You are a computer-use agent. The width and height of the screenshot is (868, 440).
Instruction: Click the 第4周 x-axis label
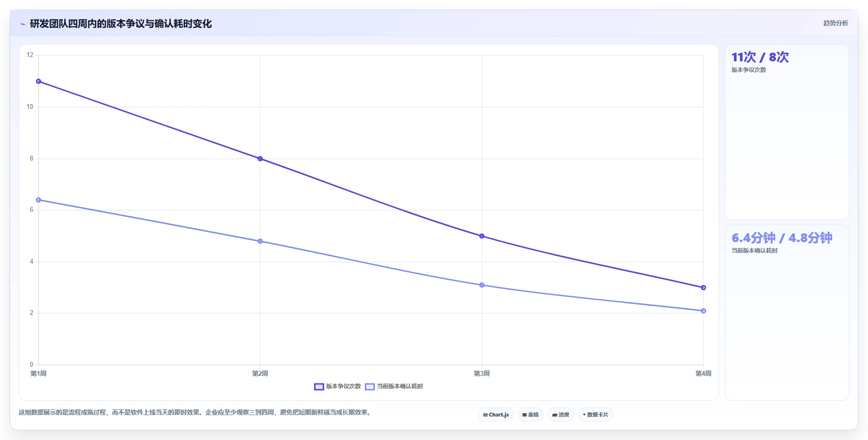(703, 373)
